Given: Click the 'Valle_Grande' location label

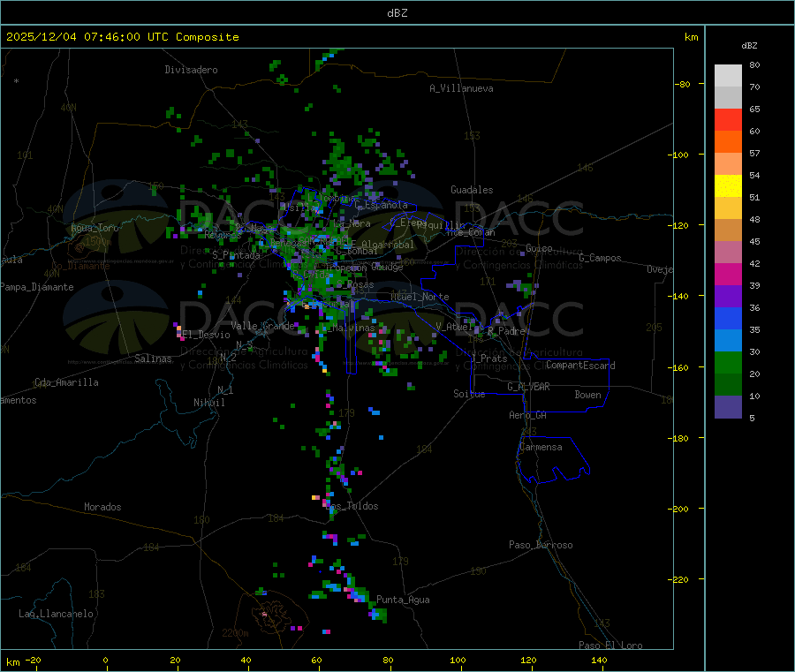Looking at the screenshot, I should click(263, 326).
